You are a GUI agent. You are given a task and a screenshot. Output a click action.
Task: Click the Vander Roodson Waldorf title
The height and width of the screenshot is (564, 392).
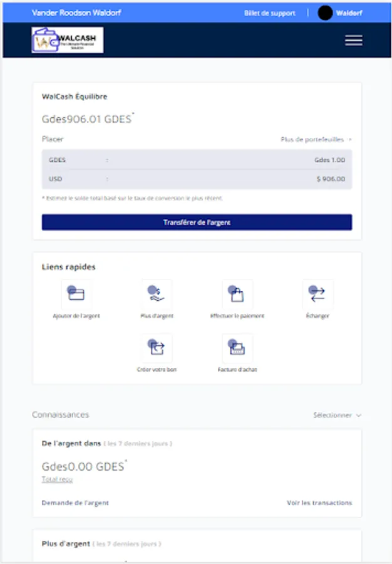pos(76,13)
